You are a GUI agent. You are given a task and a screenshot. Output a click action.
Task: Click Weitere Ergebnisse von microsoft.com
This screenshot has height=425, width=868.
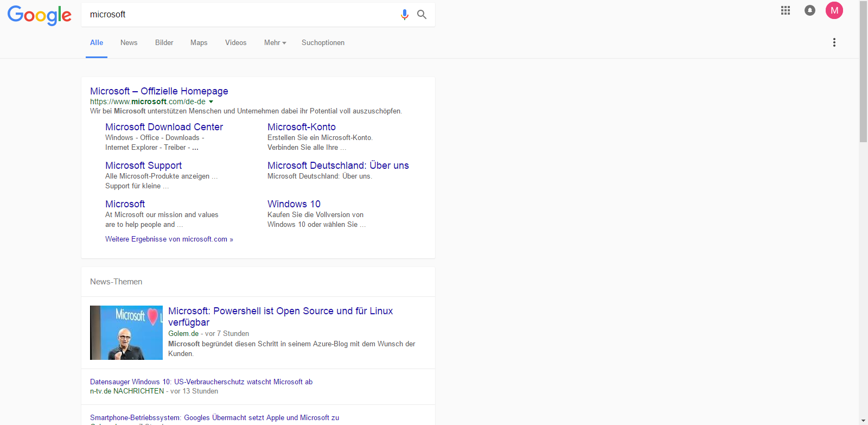point(169,239)
